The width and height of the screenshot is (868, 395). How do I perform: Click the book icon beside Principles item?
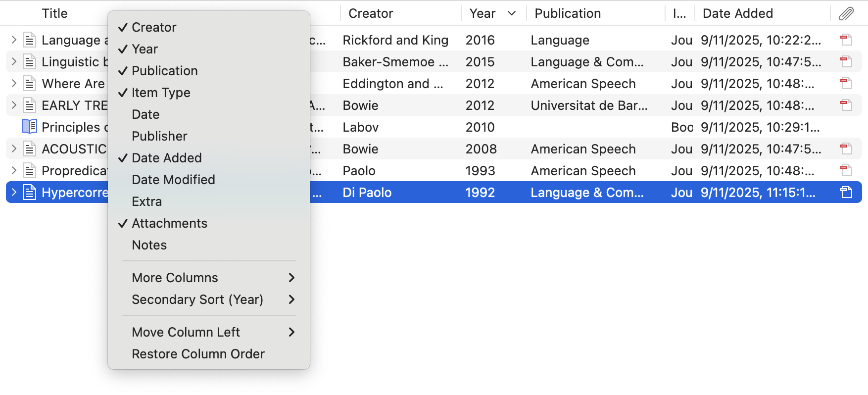(x=30, y=127)
